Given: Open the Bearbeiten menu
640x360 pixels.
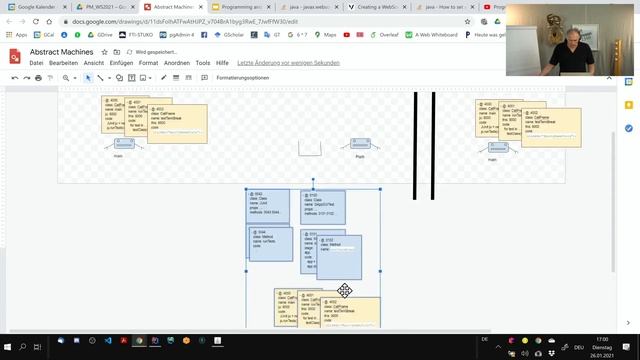Looking at the screenshot, I should (63, 63).
